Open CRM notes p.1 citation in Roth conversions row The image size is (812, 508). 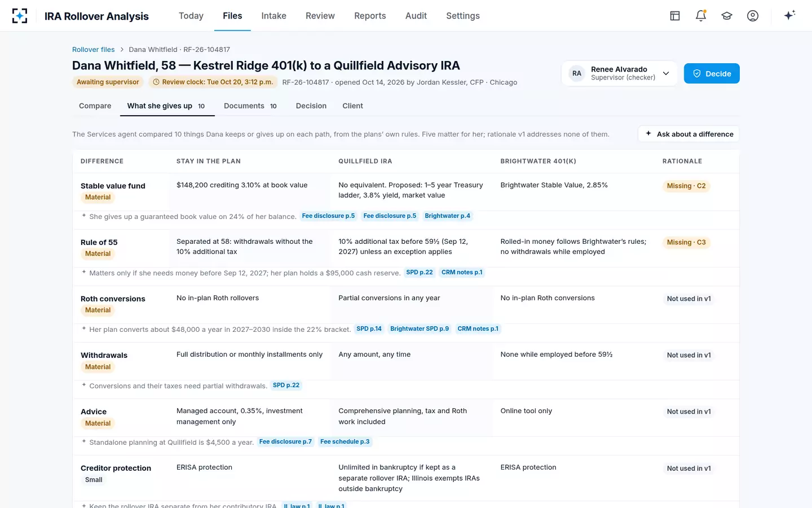point(478,329)
